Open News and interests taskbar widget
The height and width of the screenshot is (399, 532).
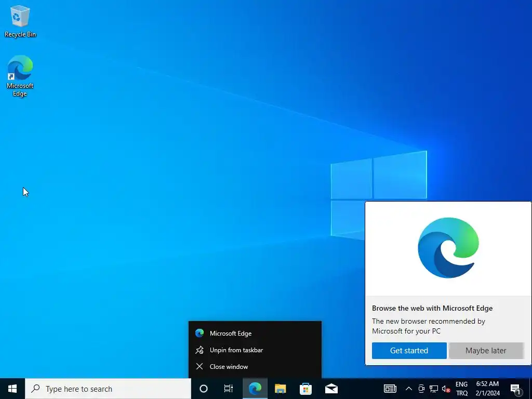pyautogui.click(x=390, y=389)
